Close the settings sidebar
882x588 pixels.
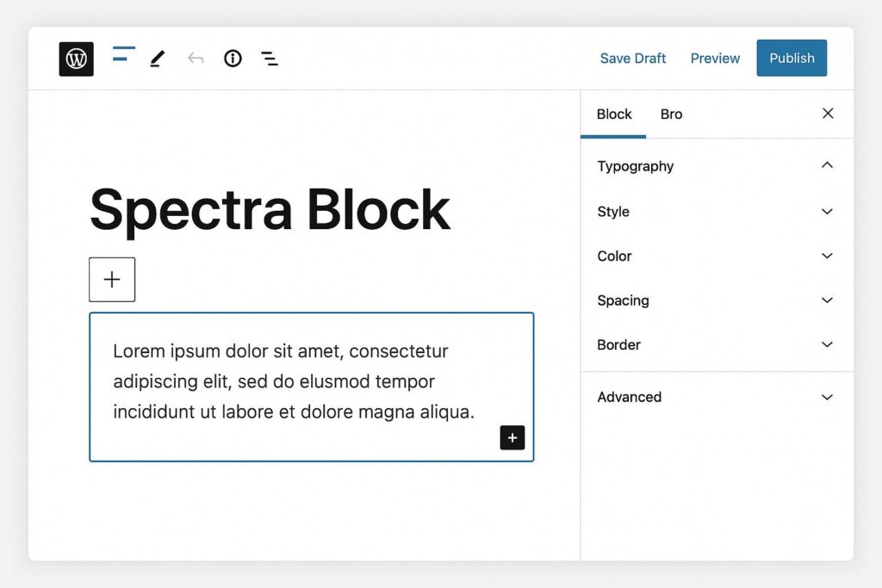tap(828, 114)
